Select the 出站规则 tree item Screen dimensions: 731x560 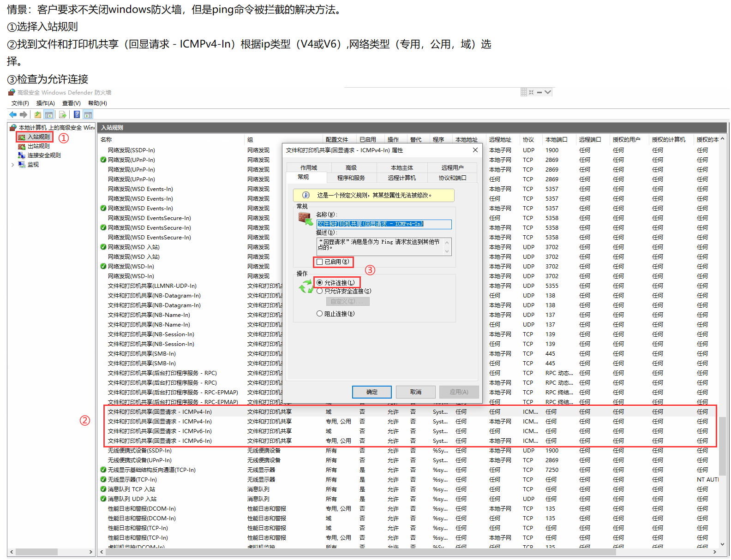[38, 146]
